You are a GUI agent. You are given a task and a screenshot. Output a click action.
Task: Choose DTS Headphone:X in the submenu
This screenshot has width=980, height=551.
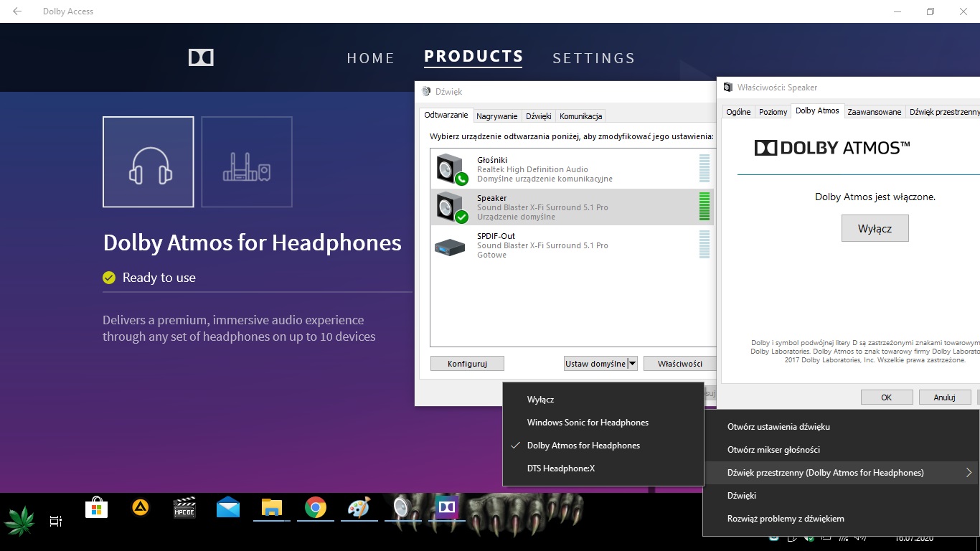tap(603, 468)
